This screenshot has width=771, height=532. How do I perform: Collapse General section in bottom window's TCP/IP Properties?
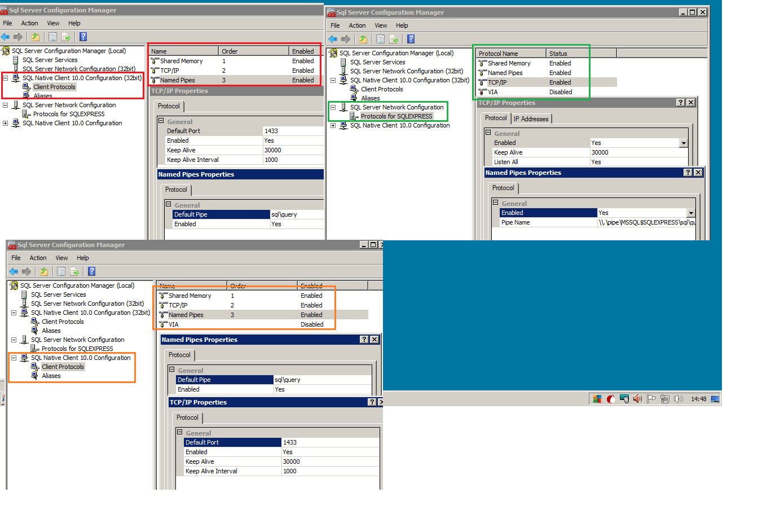(x=180, y=433)
